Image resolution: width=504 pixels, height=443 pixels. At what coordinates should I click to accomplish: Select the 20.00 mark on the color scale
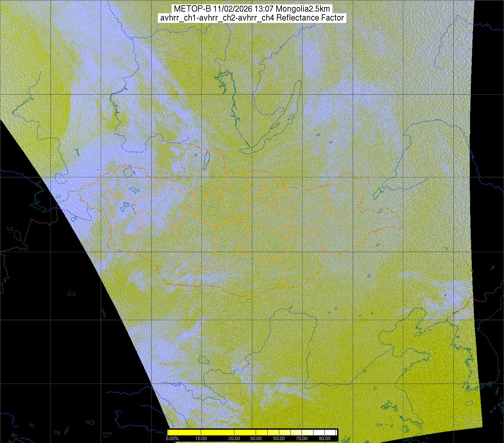point(234,438)
